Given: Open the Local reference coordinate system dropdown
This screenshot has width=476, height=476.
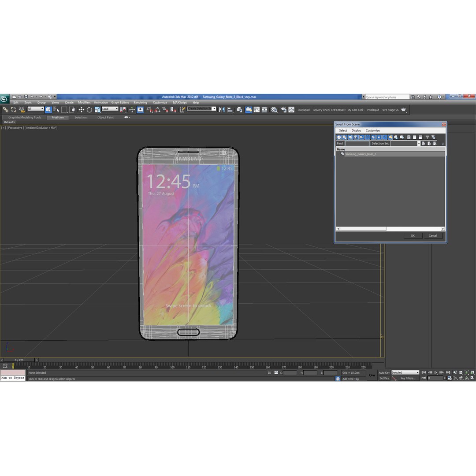Looking at the screenshot, I should 110,109.
